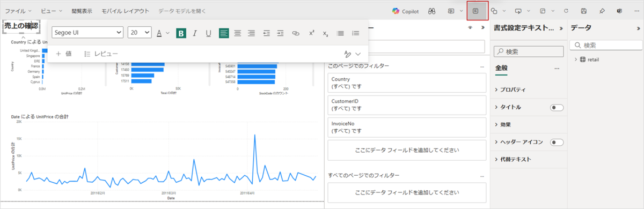Collapse the filter pane with double chevron
The height and width of the screenshot is (209, 644).
pos(482,28)
